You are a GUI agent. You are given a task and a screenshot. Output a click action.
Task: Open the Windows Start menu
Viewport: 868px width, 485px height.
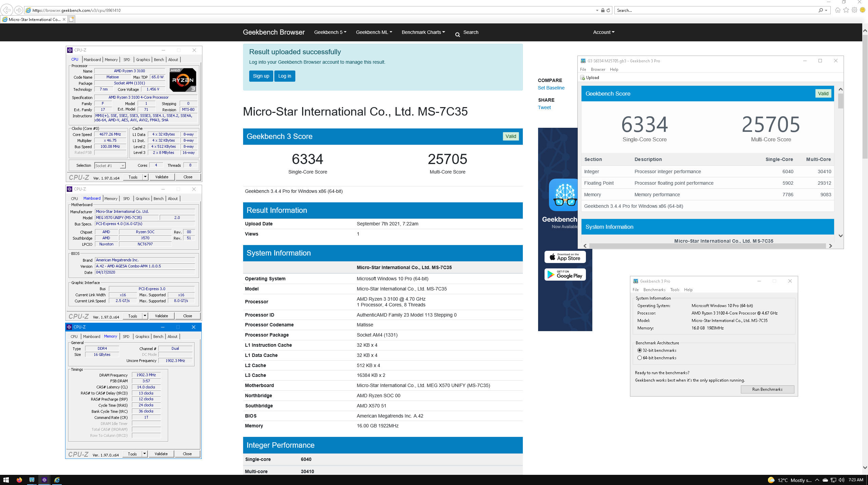coord(6,480)
